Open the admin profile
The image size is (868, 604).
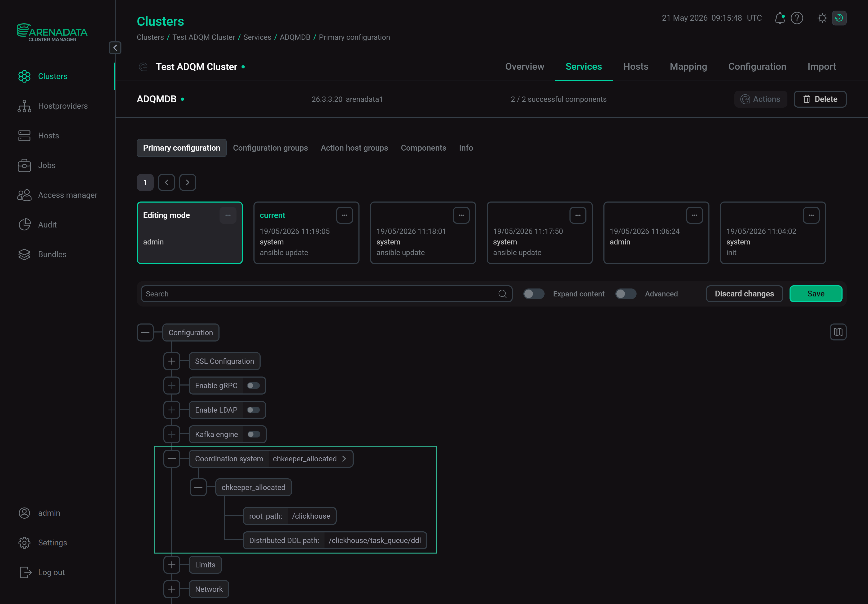[39, 513]
